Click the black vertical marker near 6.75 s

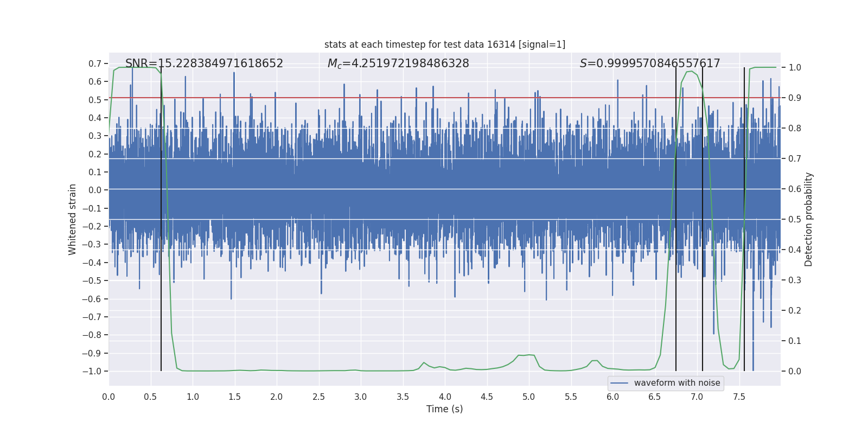pyautogui.click(x=676, y=219)
